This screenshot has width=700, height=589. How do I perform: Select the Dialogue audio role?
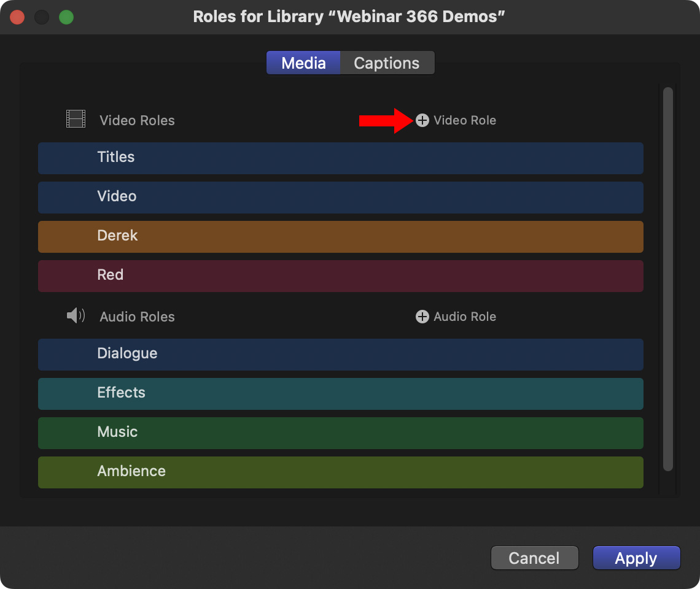tap(340, 354)
